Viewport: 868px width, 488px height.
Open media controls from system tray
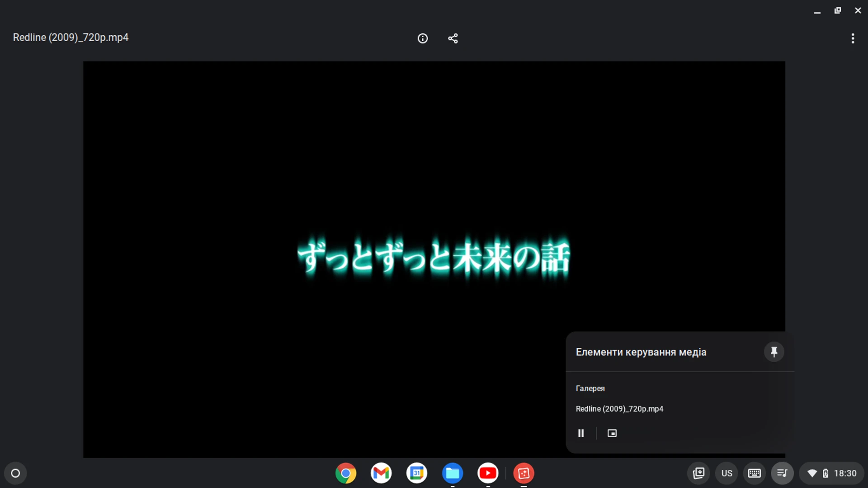(783, 473)
